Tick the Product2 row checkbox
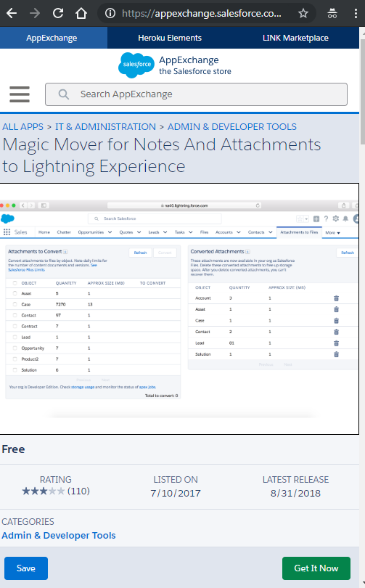The height and width of the screenshot is (588, 365). point(15,359)
